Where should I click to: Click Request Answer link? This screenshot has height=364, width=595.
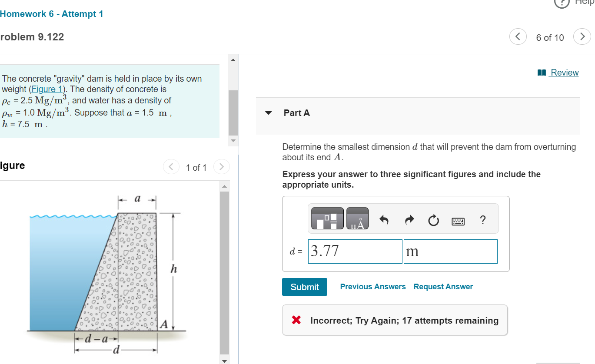443,286
